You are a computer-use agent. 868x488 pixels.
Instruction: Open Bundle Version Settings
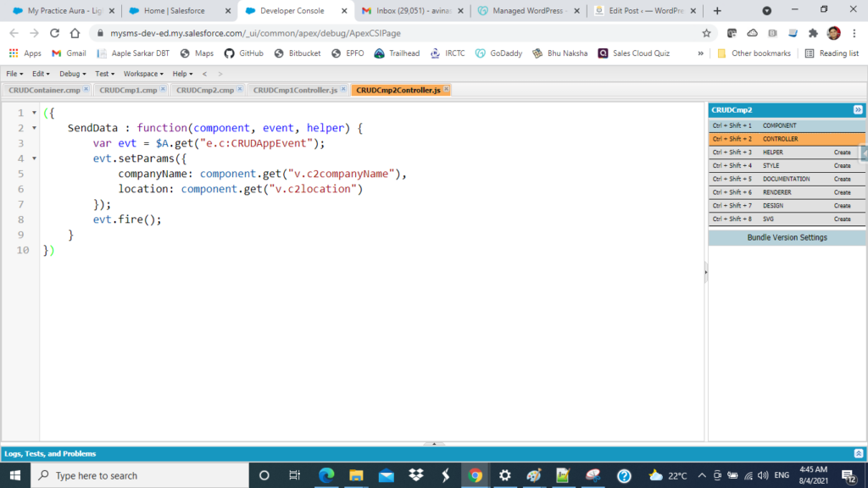coord(787,237)
